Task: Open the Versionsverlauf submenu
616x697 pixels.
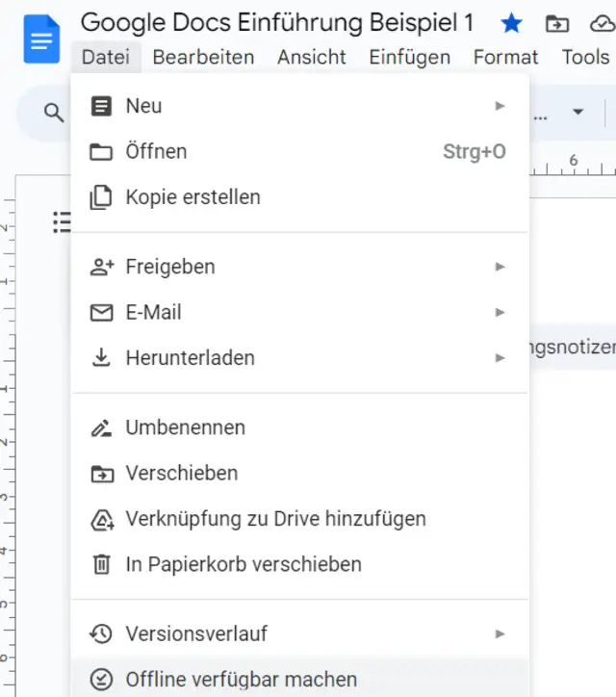Action: [196, 634]
